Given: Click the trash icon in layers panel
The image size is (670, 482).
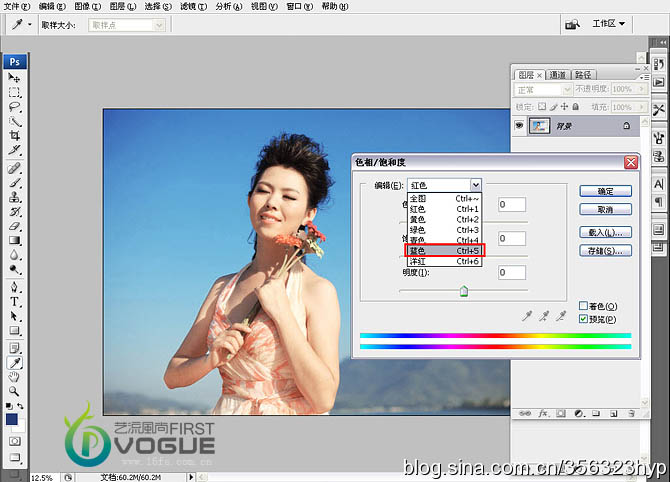Looking at the screenshot, I should point(631,412).
